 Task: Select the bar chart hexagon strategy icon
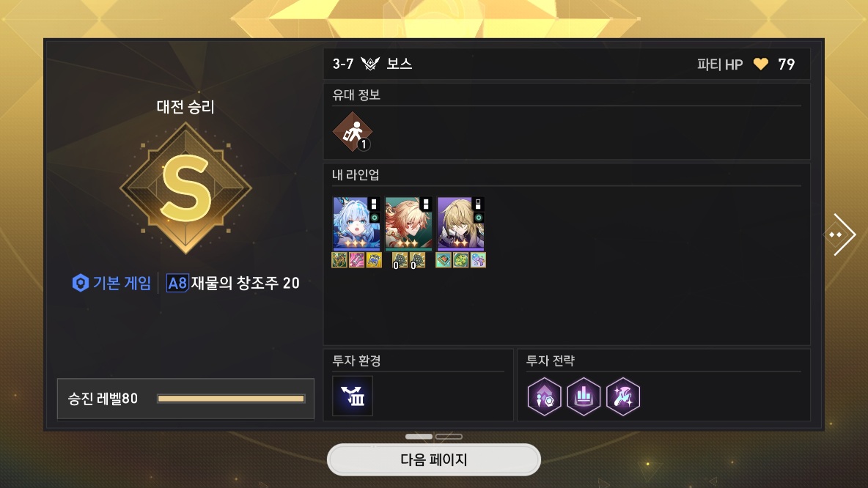pyautogui.click(x=584, y=396)
